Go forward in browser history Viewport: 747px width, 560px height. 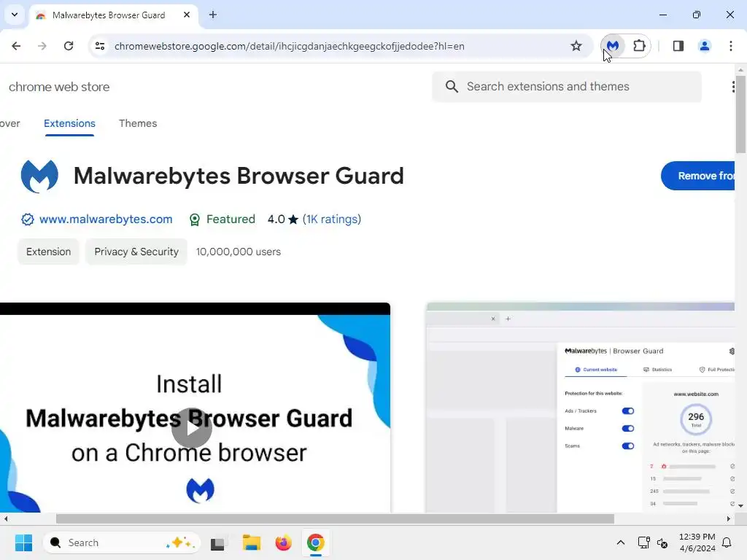tap(42, 46)
